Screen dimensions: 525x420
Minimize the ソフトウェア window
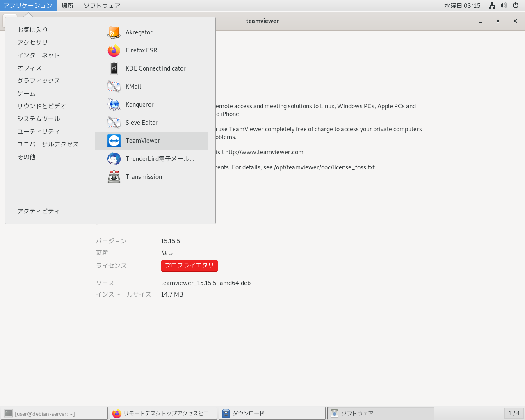coord(481,21)
